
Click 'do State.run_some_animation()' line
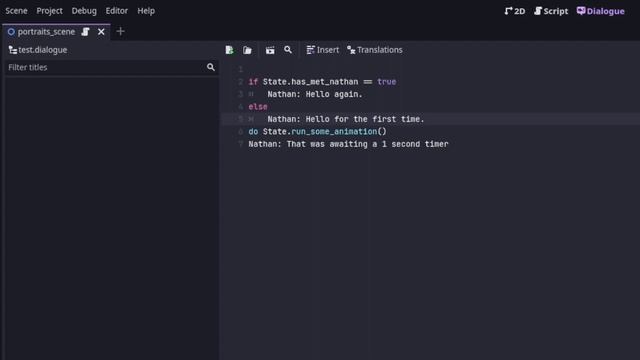tap(317, 131)
